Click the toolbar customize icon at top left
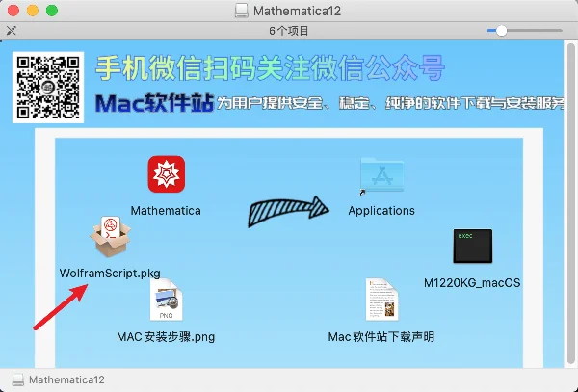This screenshot has height=392, width=578. (12, 31)
